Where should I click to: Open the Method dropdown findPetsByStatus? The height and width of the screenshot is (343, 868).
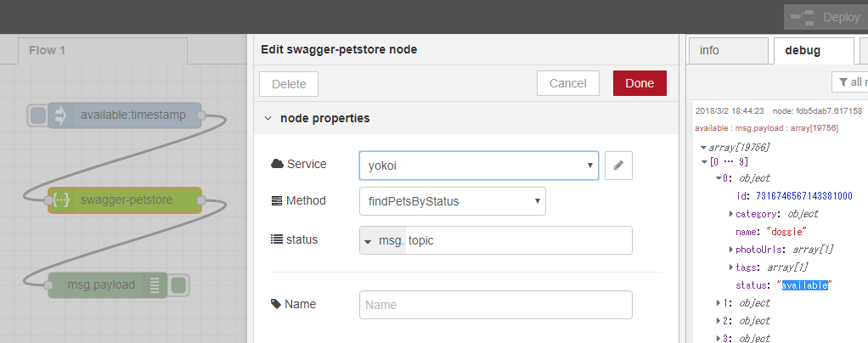[452, 201]
